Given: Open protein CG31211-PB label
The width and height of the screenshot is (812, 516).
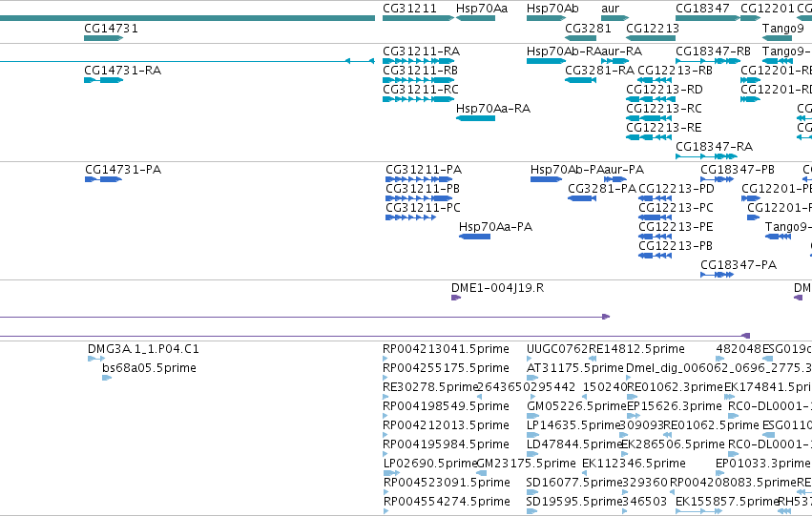Looking at the screenshot, I should [x=423, y=189].
